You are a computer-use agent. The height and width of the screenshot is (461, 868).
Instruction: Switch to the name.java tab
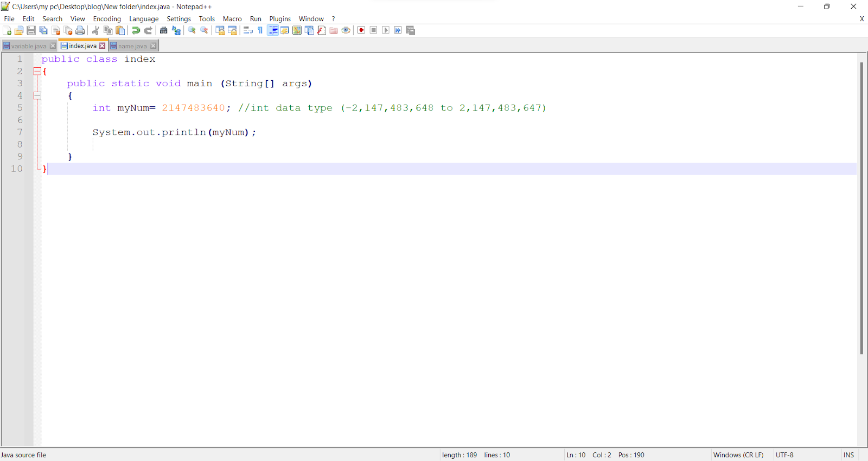(133, 46)
